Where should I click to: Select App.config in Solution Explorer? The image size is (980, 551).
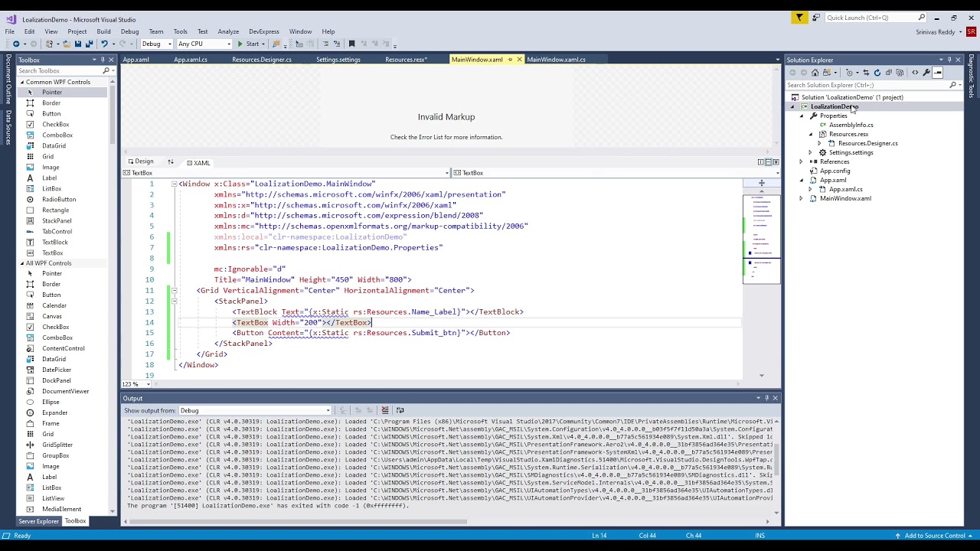pyautogui.click(x=835, y=171)
